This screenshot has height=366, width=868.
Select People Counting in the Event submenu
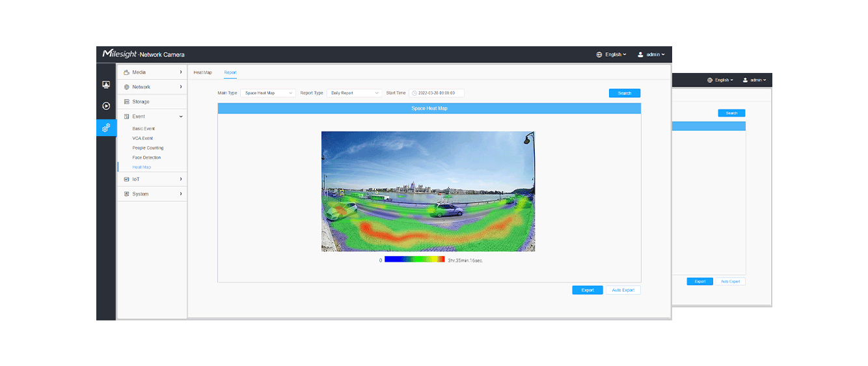click(148, 148)
